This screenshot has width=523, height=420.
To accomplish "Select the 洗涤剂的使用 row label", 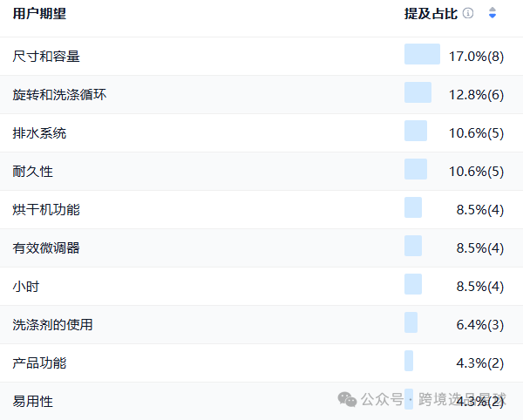I will tap(52, 325).
